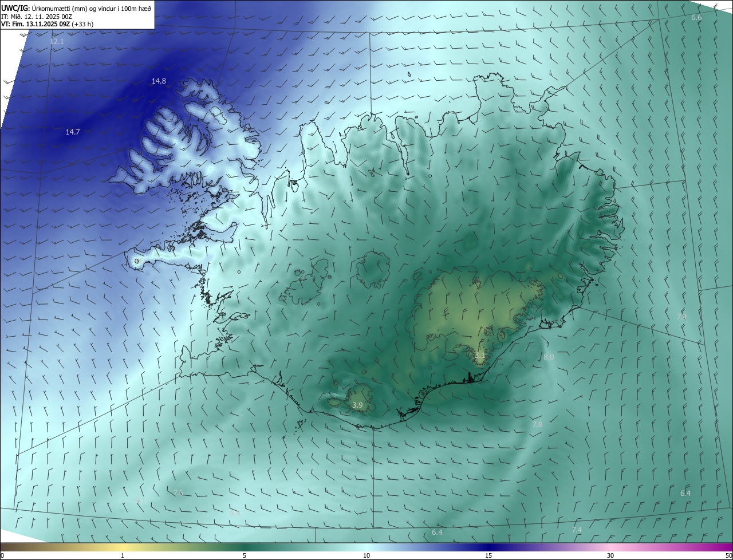733x560 pixels.
Task: Click the faint 9.4 value label
Action: [x=234, y=514]
